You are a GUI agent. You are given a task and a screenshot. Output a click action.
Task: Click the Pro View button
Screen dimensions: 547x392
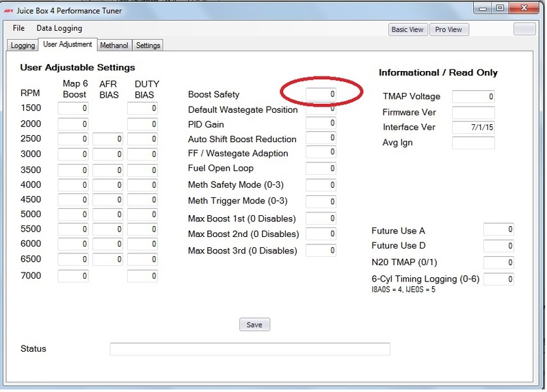(449, 29)
